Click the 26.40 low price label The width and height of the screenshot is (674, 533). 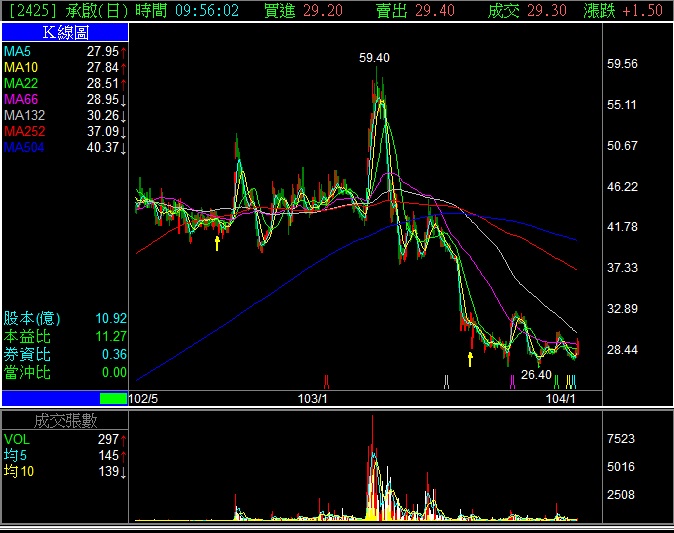point(536,375)
